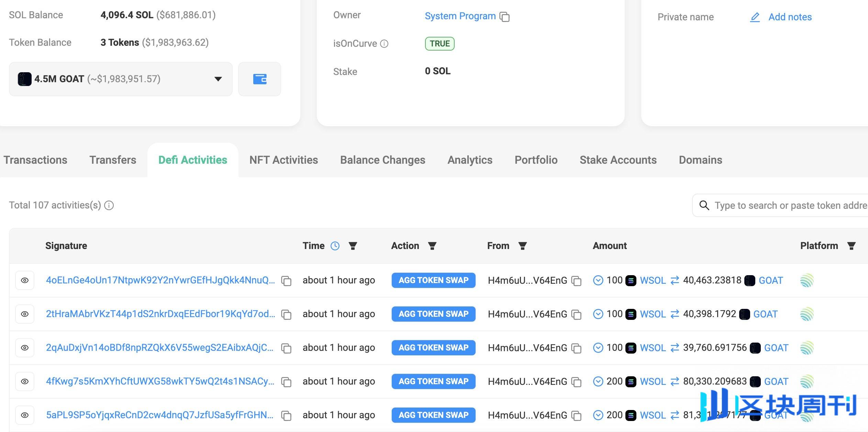
Task: Click the platform logo in the 39,760.691756 GOAT row
Action: 807,348
